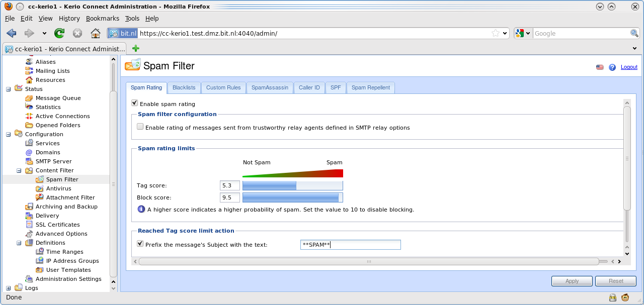Viewport: 644px width, 305px height.
Task: Reload the page with the refresh icon
Action: pyautogui.click(x=59, y=33)
